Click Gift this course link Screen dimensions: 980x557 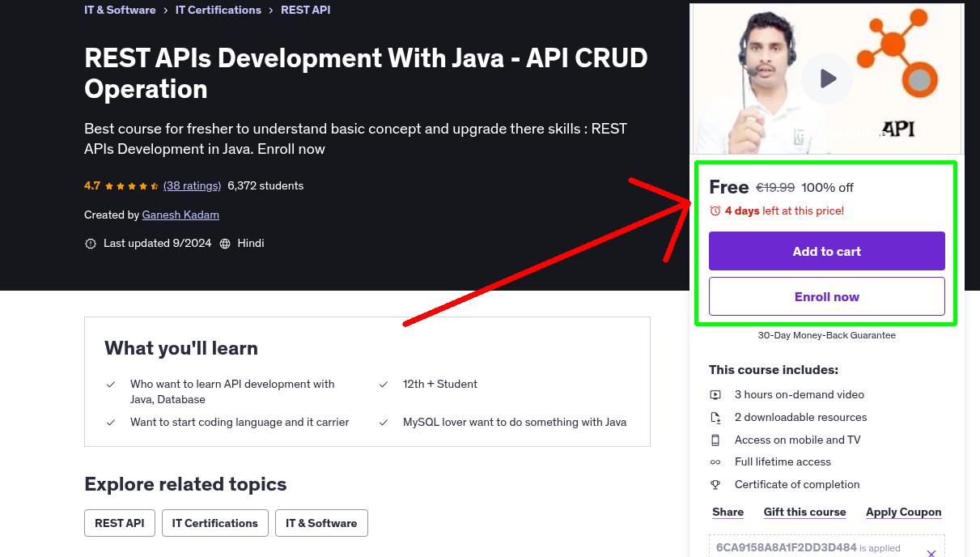(x=804, y=512)
